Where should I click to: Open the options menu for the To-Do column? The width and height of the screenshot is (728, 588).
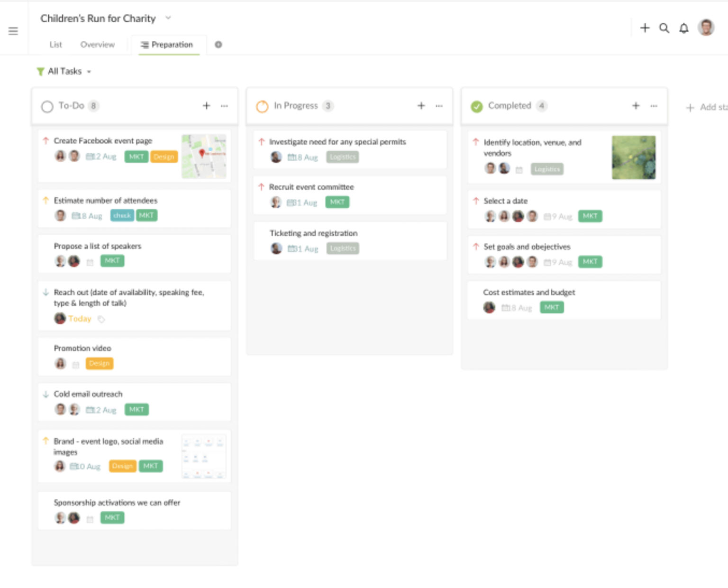pos(224,106)
